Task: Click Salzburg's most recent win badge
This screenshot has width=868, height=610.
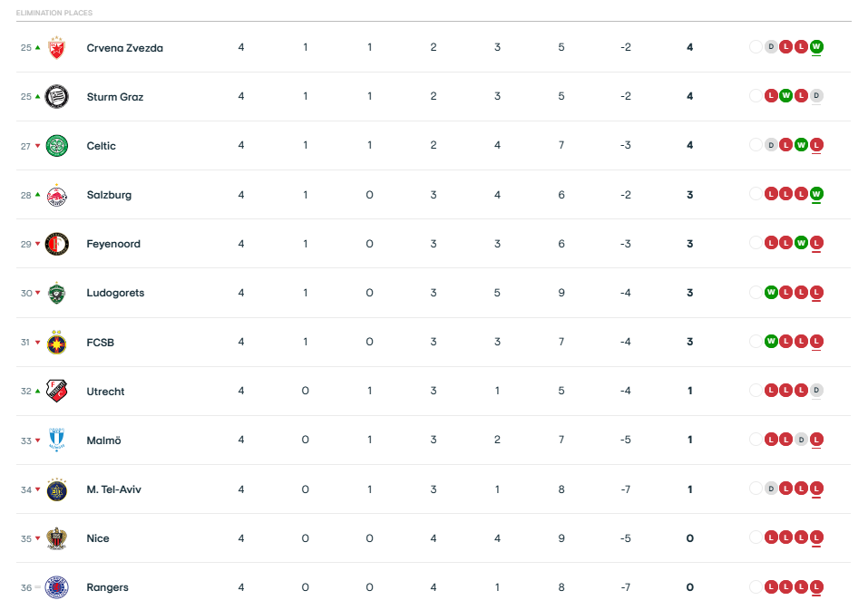Action: [x=816, y=194]
